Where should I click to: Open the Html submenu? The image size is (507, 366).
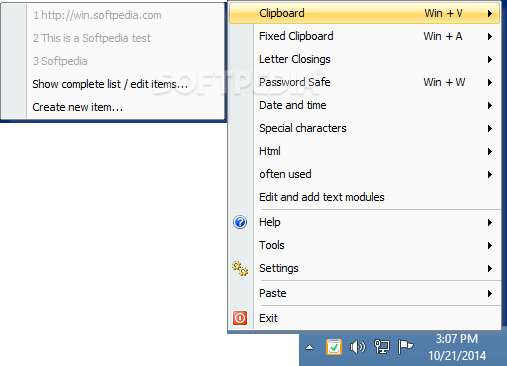[365, 151]
